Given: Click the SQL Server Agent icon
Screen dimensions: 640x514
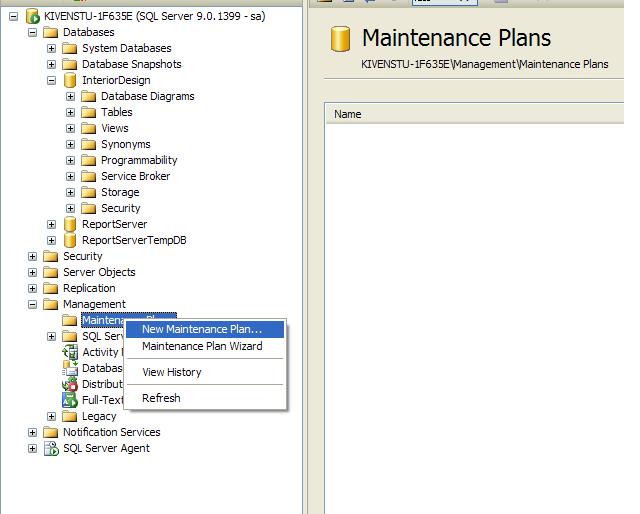Looking at the screenshot, I should point(51,448).
